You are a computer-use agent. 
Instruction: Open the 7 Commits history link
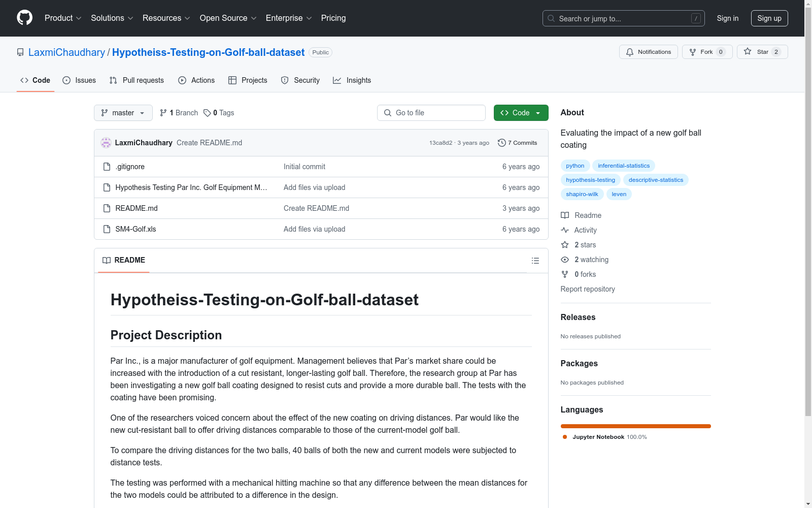tap(518, 143)
